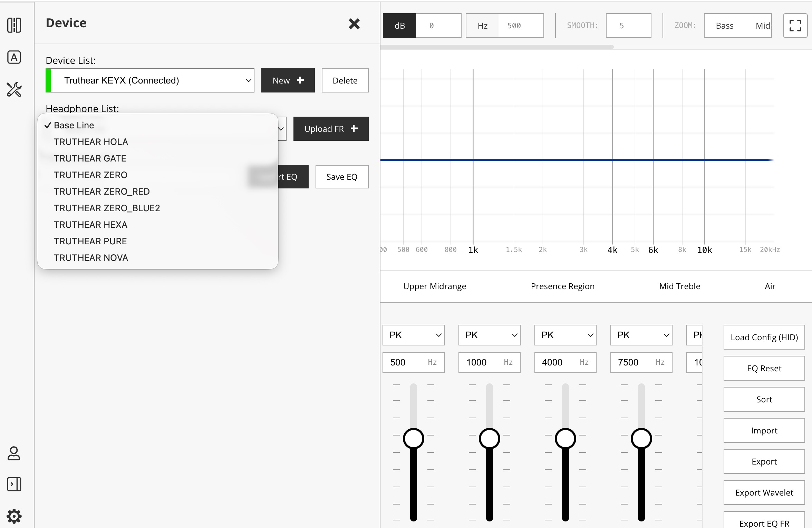Select the 'A' language icon in sidebar

pos(14,57)
